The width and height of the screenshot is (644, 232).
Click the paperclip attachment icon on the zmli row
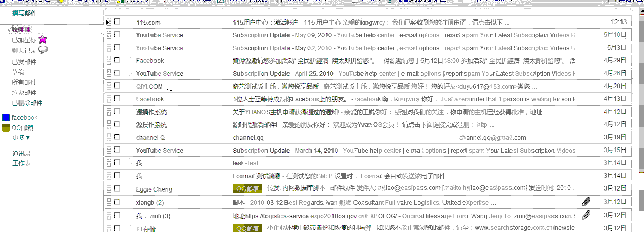point(586,215)
